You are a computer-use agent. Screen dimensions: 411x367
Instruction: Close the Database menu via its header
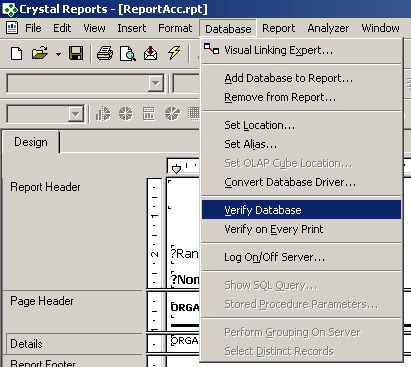point(228,28)
